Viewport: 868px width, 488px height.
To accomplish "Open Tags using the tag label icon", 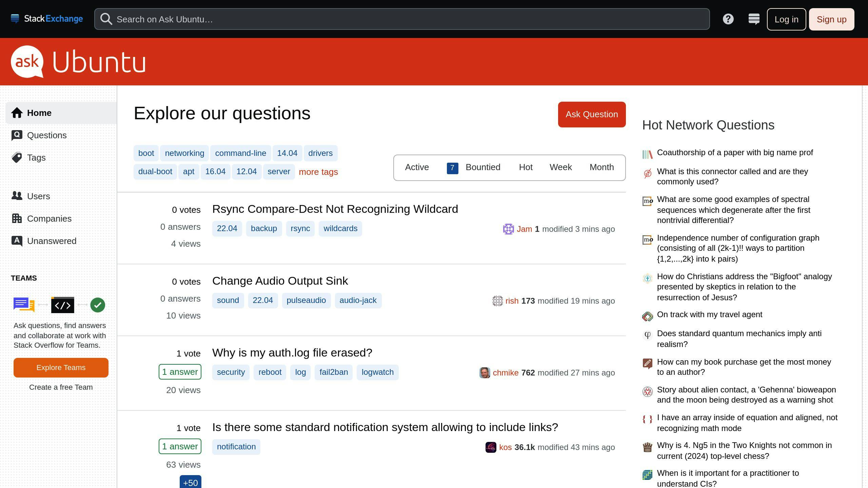I will pos(17,157).
